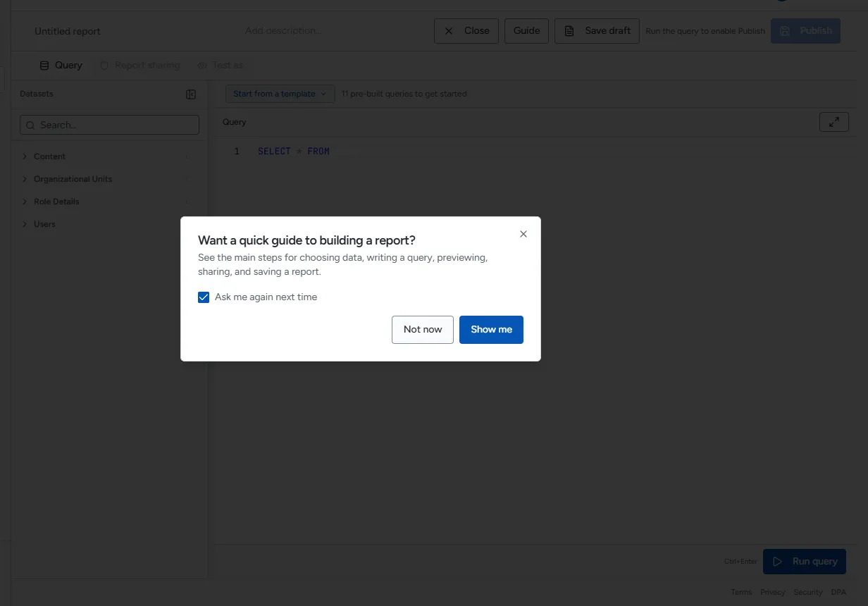This screenshot has height=606, width=868.
Task: Click the Close report button
Action: [x=466, y=31]
